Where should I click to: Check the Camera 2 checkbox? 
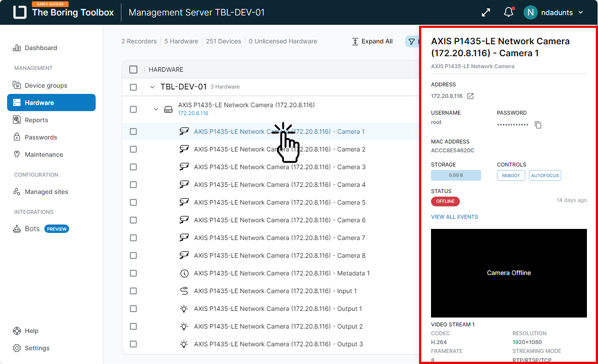[x=133, y=149]
